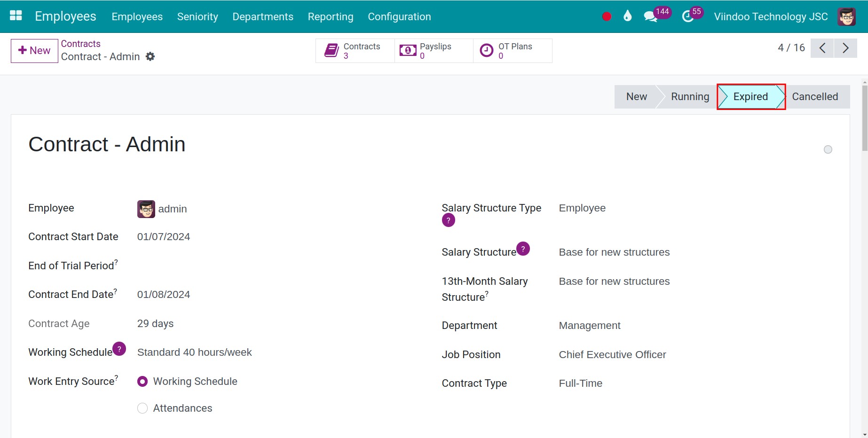868x438 pixels.
Task: Open the Department field showing Management
Action: point(590,326)
